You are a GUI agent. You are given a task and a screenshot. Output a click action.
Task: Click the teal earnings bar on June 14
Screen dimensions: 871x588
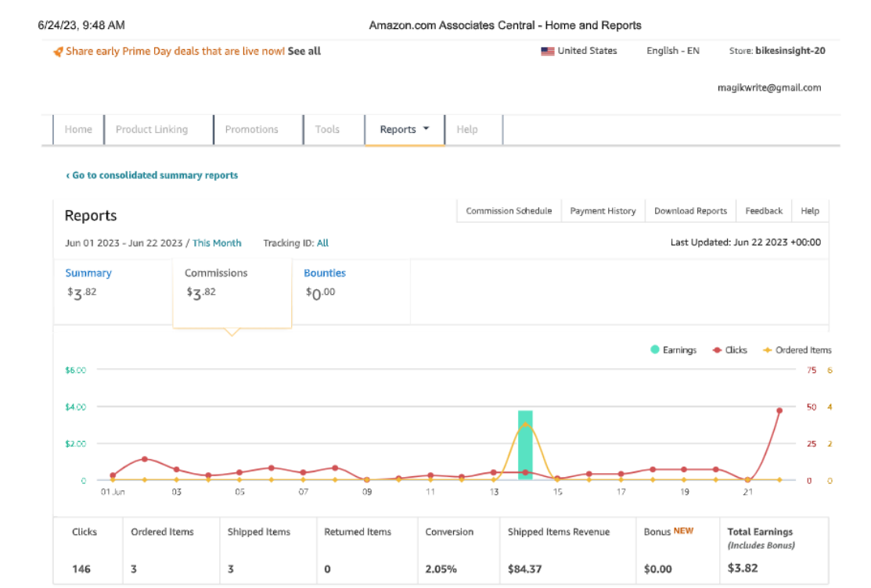click(525, 446)
